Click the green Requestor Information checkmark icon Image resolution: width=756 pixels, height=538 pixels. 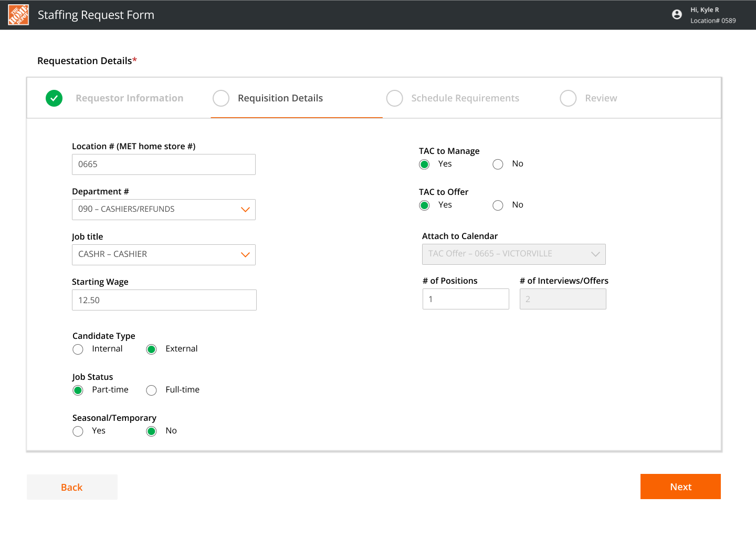[54, 98]
